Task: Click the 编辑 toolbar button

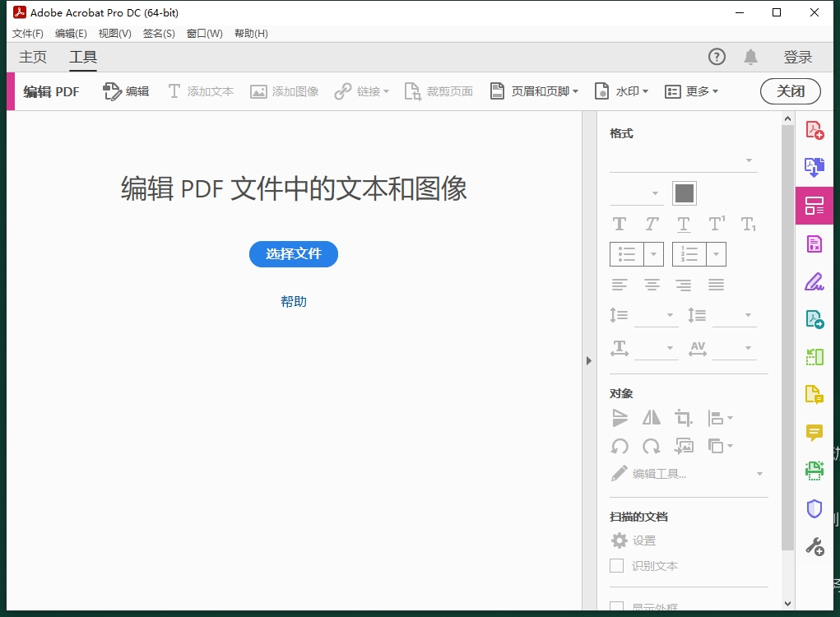Action: click(126, 91)
